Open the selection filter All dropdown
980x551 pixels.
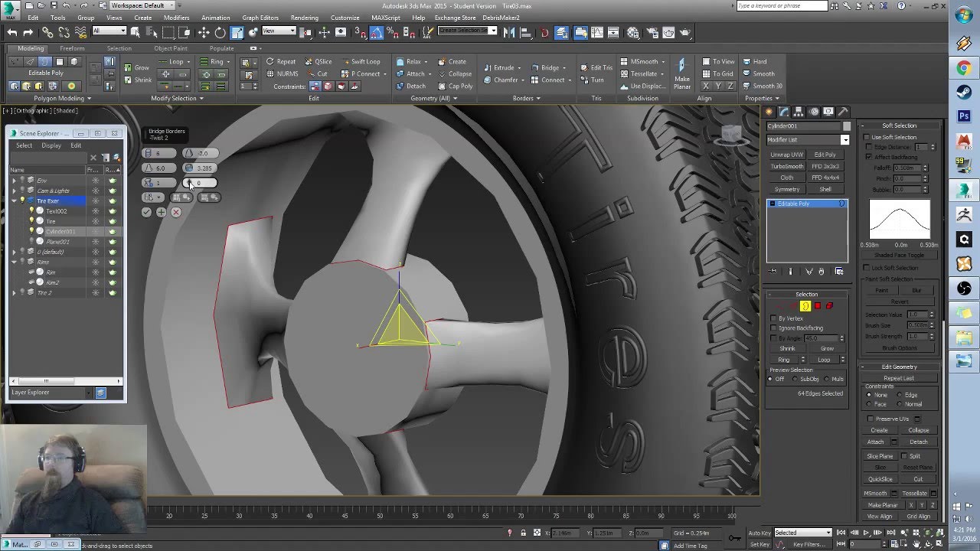pos(109,31)
